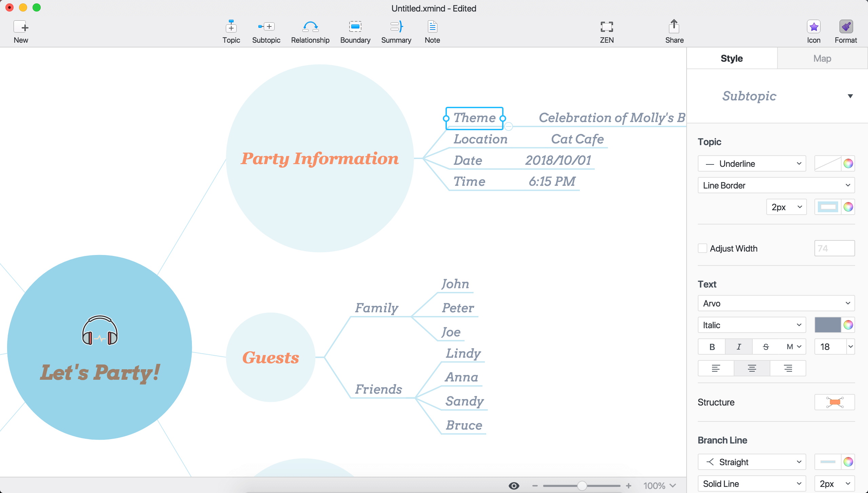The width and height of the screenshot is (868, 493).
Task: Toggle strikethrough text formatting
Action: pyautogui.click(x=766, y=347)
